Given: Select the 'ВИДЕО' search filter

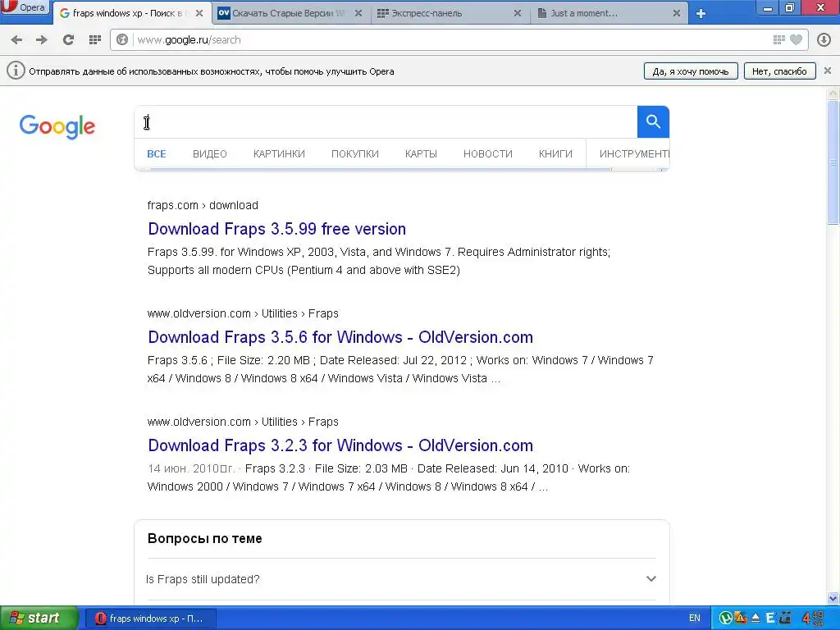Looking at the screenshot, I should [210, 153].
